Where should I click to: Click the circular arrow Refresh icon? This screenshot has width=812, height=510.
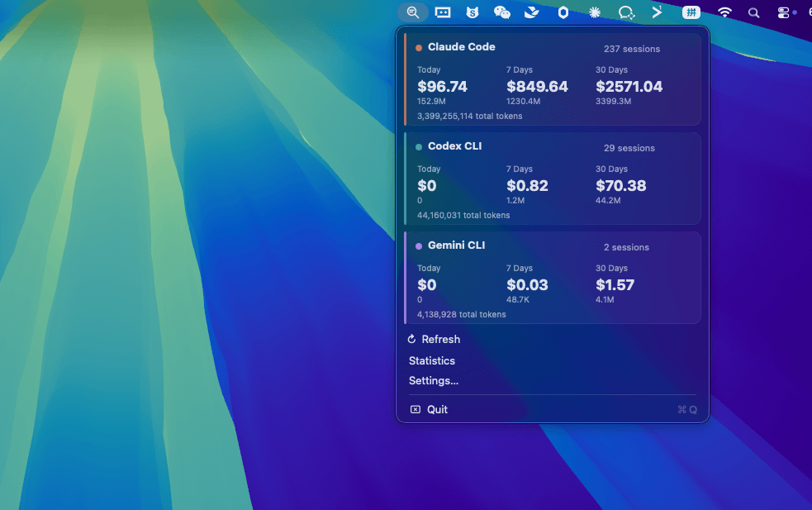point(411,339)
